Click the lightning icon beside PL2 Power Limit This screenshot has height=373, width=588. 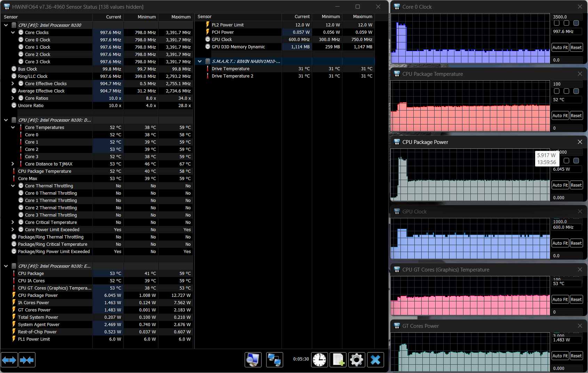208,25
